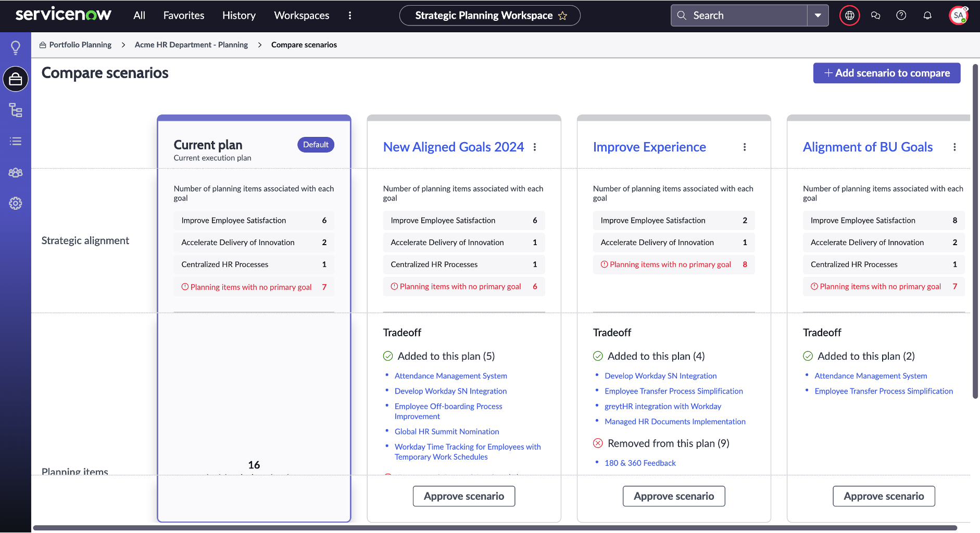
Task: Approve the New Aligned Goals 2024 scenario
Action: click(464, 496)
